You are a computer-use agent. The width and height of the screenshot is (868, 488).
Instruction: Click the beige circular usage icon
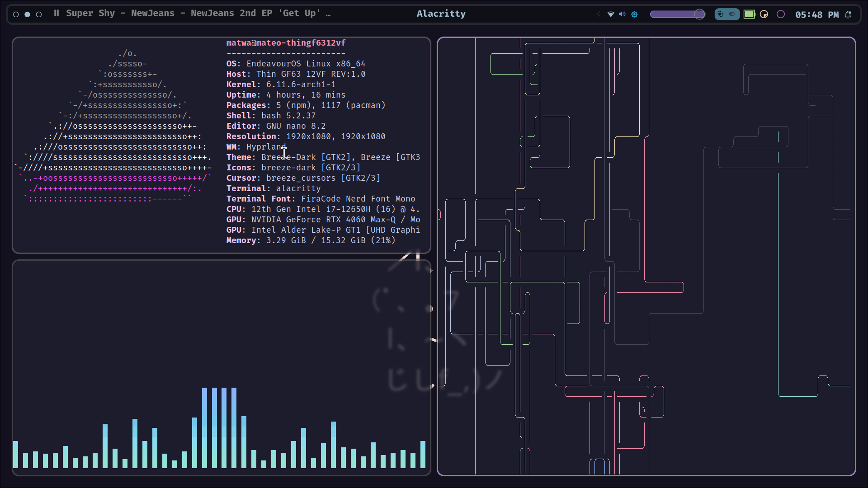pos(764,14)
